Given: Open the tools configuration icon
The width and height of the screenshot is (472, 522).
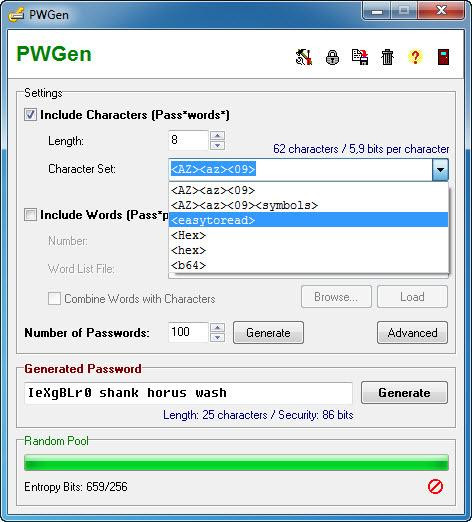Looking at the screenshot, I should [x=304, y=57].
